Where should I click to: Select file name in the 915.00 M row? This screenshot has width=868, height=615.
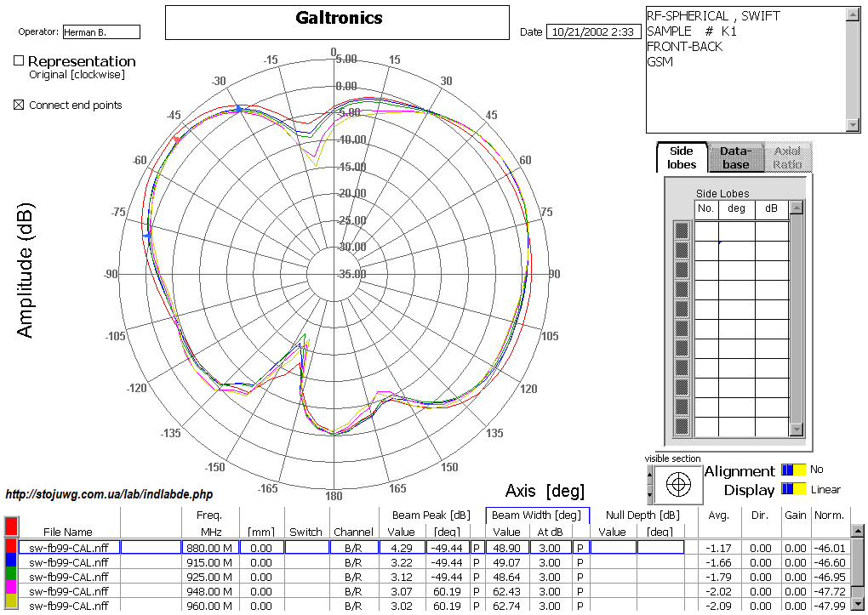pyautogui.click(x=69, y=562)
